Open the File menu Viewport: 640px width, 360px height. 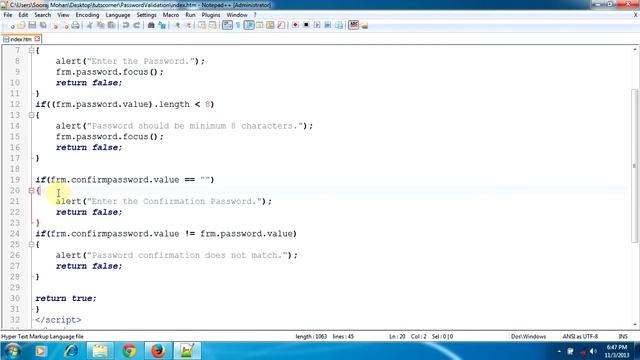click(x=8, y=15)
